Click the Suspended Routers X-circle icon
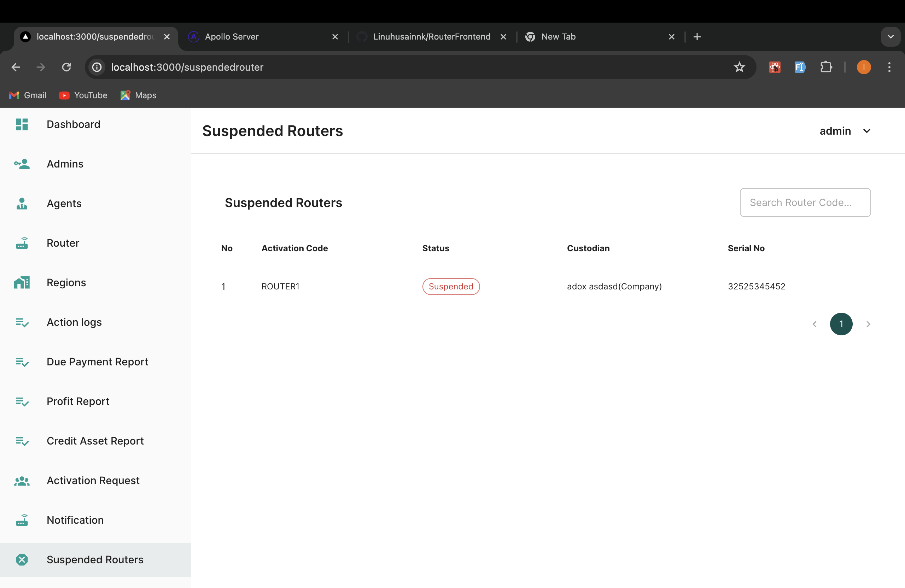The image size is (905, 588). pos(22,560)
